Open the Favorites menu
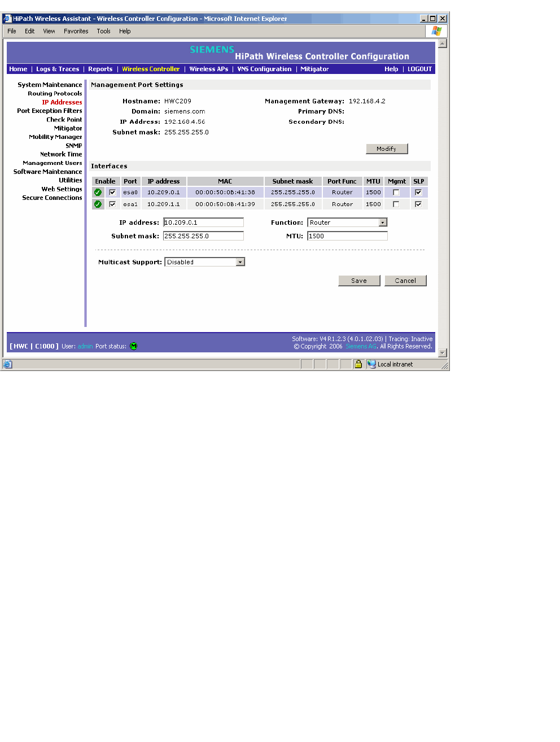Viewport: 560px width, 742px height. pyautogui.click(x=76, y=32)
